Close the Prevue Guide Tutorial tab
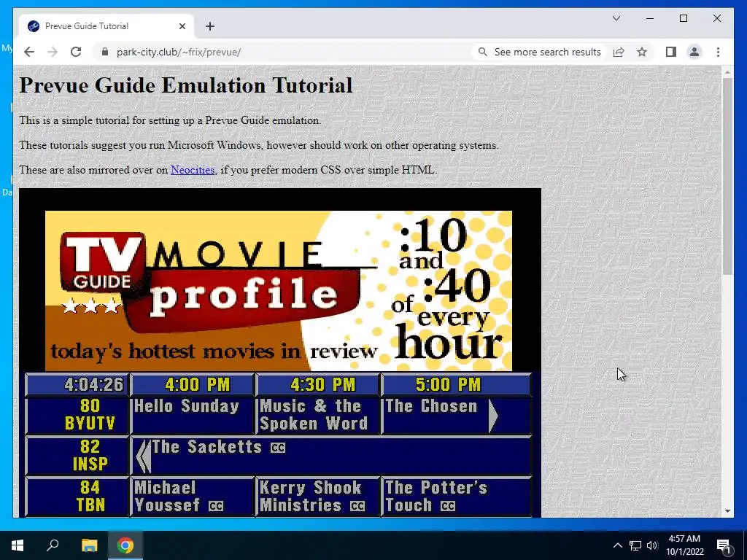The width and height of the screenshot is (747, 560). 182,26
